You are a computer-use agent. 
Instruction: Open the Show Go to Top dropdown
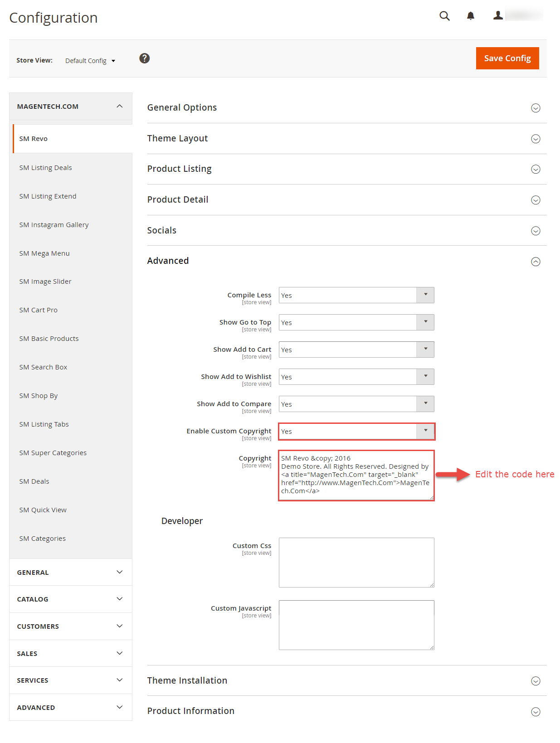(x=356, y=322)
